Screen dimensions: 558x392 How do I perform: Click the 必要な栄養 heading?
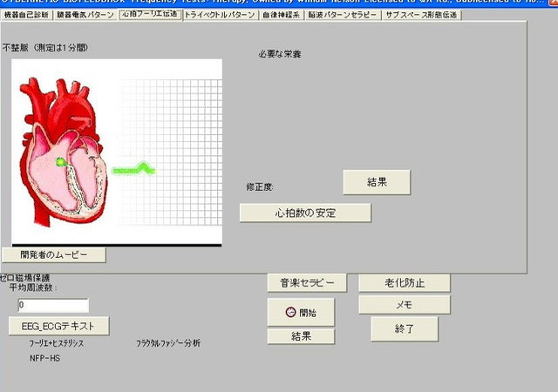tap(280, 54)
